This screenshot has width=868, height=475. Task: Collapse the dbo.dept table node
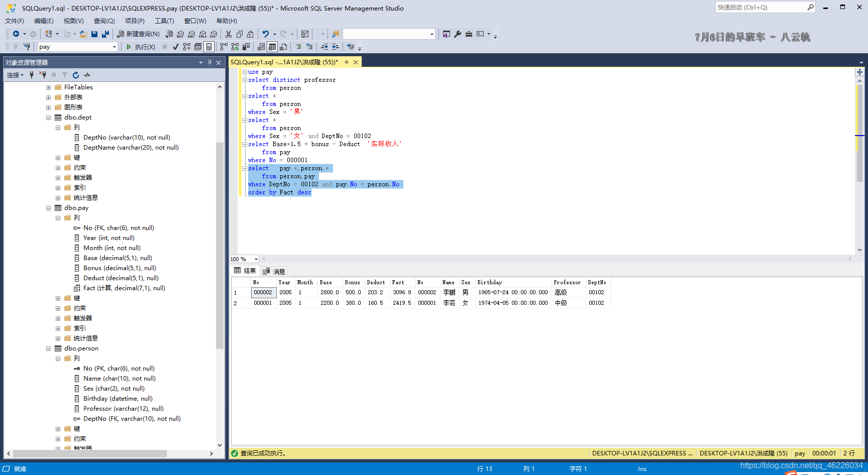pos(49,117)
